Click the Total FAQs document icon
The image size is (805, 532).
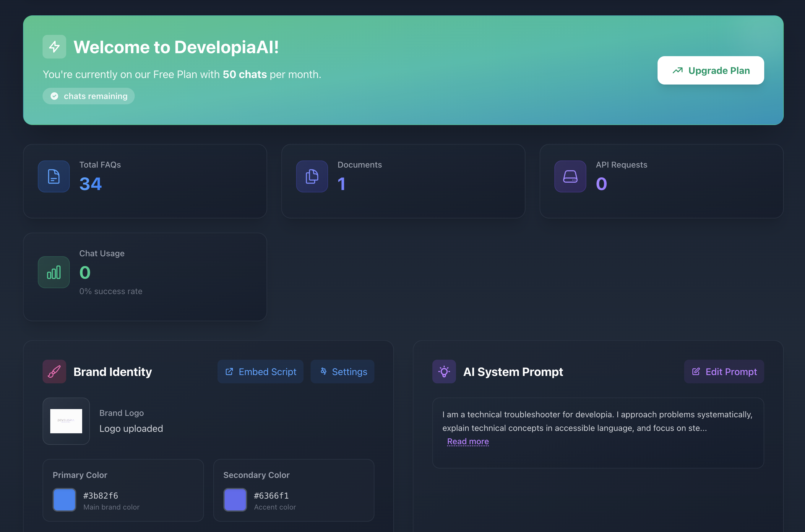pyautogui.click(x=53, y=176)
